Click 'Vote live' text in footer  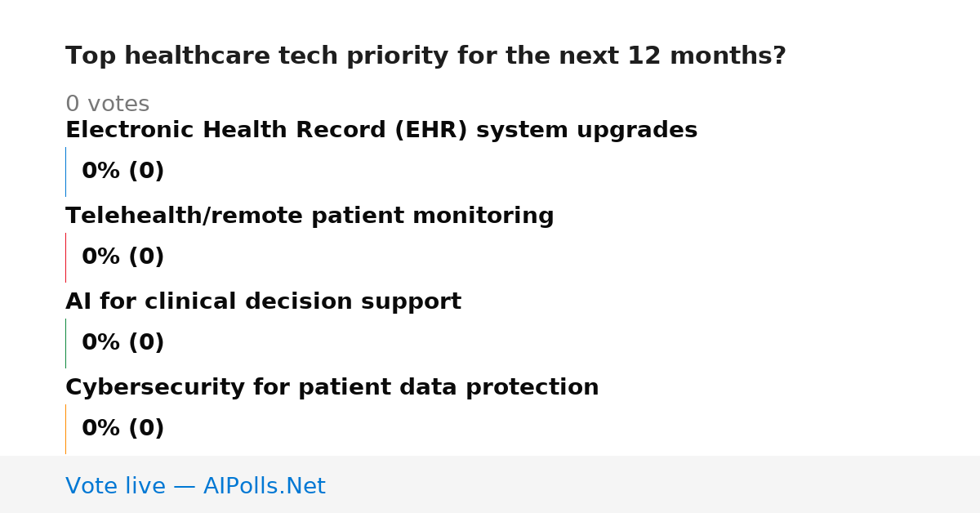pyautogui.click(x=115, y=487)
